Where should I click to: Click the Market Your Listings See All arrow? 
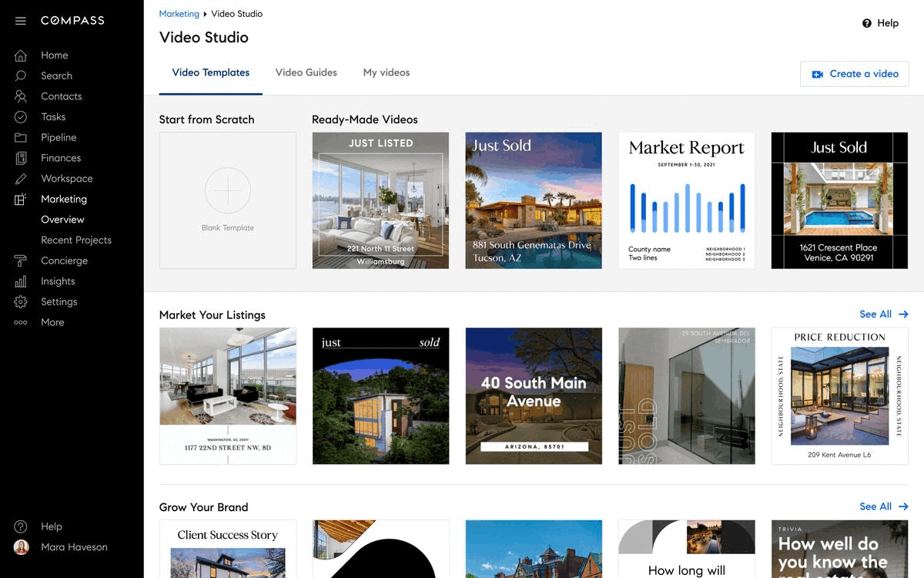coord(904,314)
